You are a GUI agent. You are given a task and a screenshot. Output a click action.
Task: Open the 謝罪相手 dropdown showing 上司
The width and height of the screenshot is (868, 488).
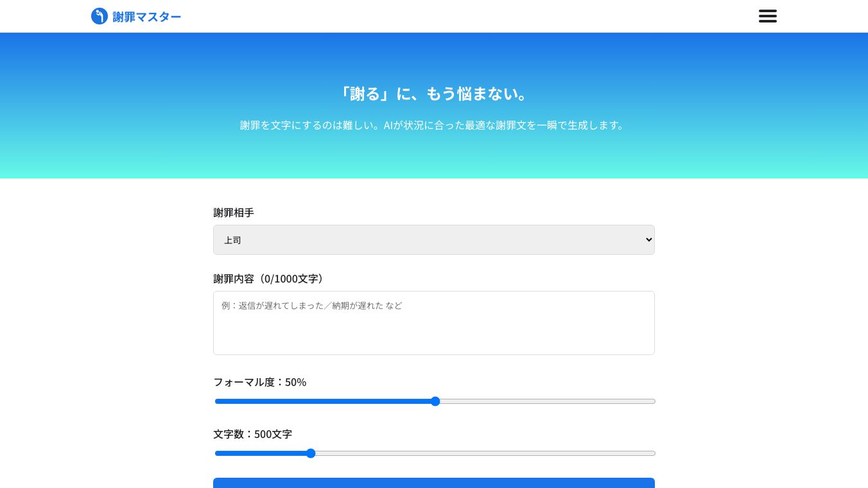(433, 240)
